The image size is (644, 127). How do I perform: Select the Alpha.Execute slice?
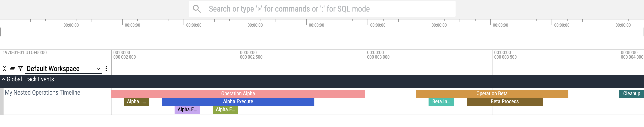tap(238, 102)
